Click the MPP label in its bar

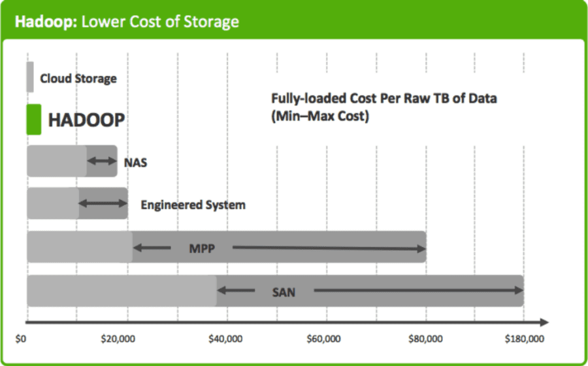pyautogui.click(x=202, y=248)
